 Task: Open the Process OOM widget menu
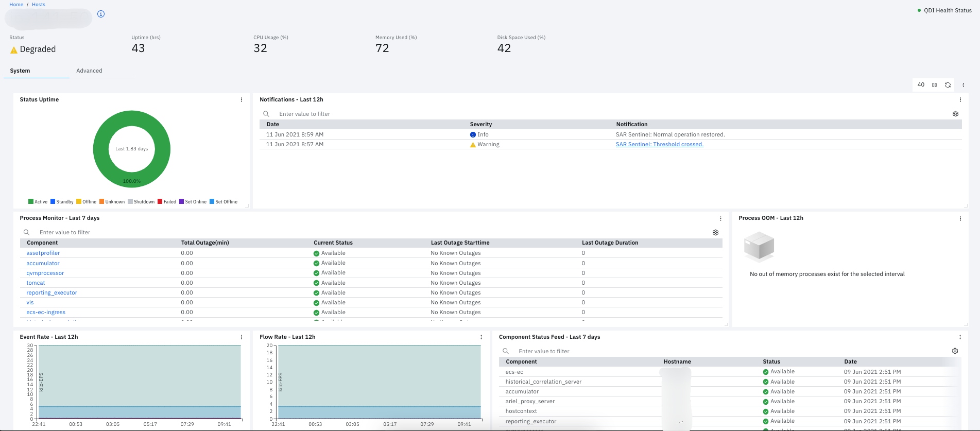click(x=960, y=218)
